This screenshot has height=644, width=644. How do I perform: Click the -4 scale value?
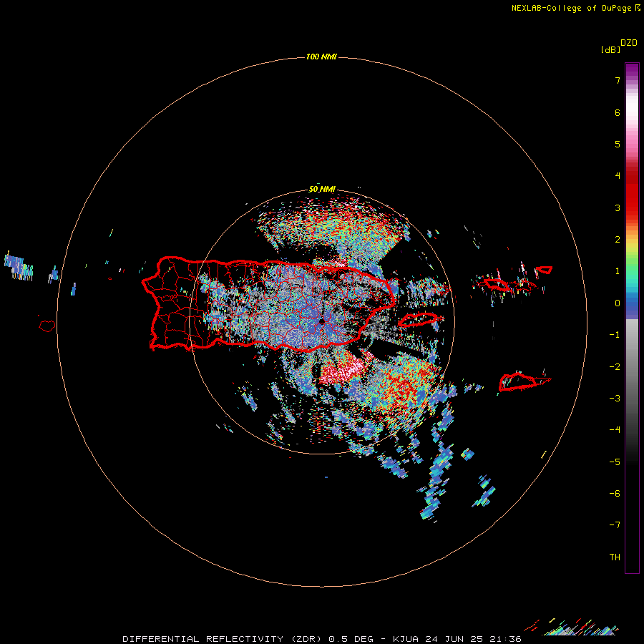pos(615,430)
